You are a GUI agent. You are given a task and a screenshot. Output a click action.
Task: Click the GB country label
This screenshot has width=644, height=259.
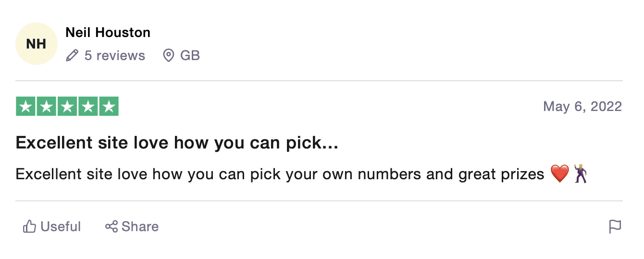(190, 56)
